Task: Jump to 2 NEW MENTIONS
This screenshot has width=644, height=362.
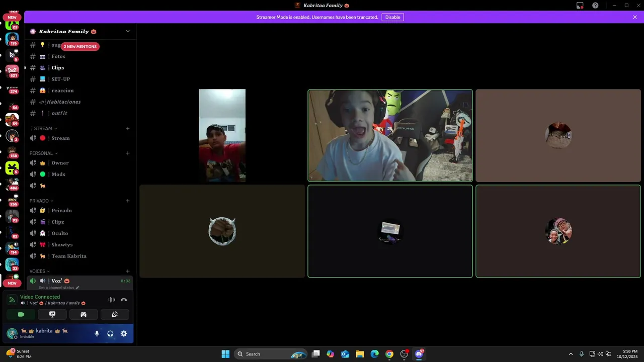Action: (x=80, y=46)
